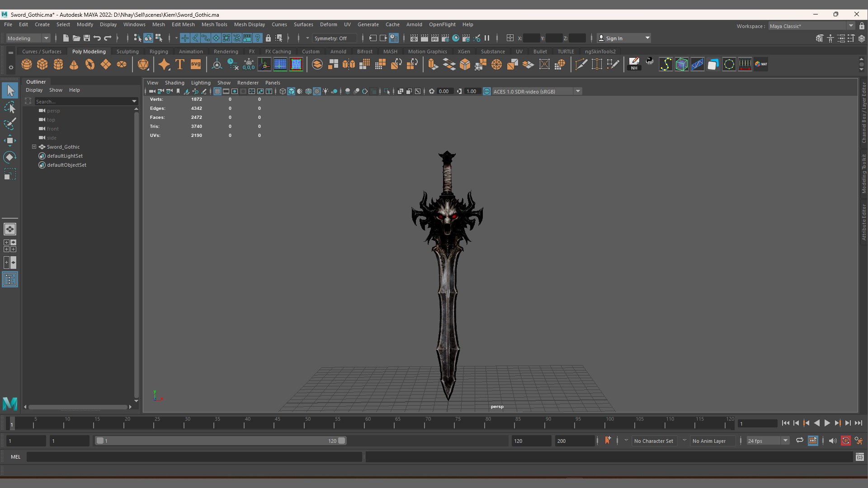This screenshot has width=868, height=488.
Task: Toggle auto keyframe button
Action: (846, 441)
